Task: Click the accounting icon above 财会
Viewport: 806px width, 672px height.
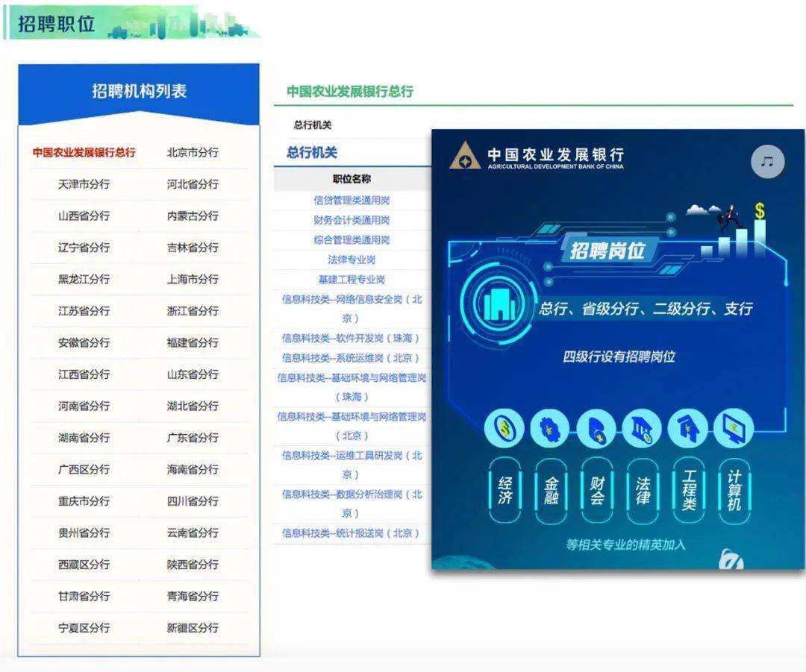Action: point(596,427)
